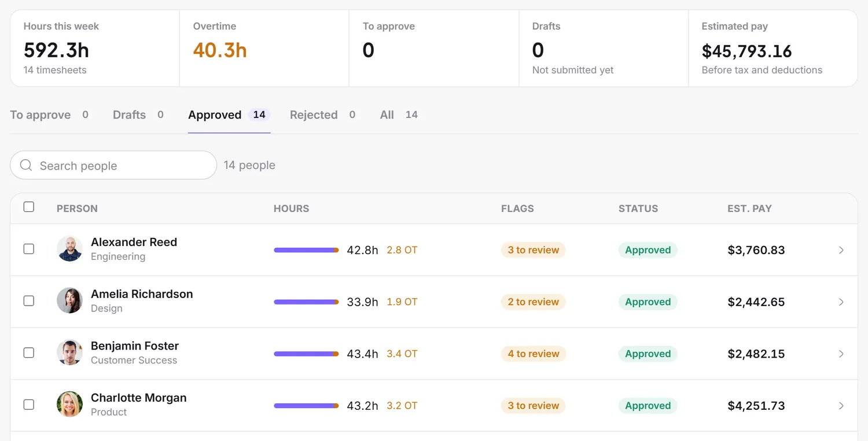This screenshot has height=441, width=868.
Task: Expand Amelia Richardson's row chevron
Action: click(841, 302)
